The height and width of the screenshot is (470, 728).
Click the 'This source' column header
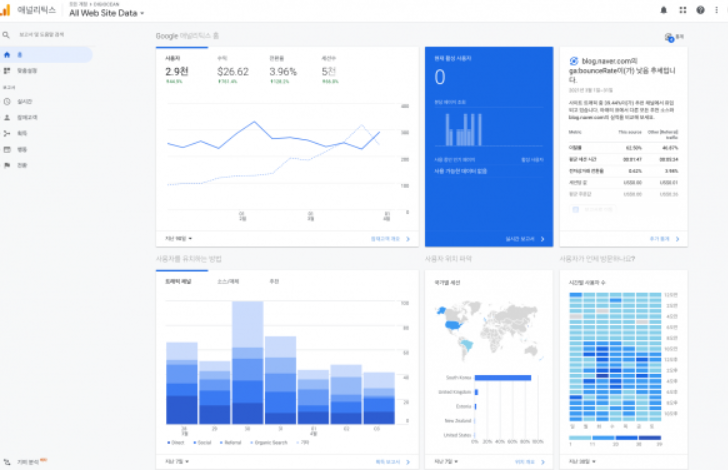click(x=630, y=132)
